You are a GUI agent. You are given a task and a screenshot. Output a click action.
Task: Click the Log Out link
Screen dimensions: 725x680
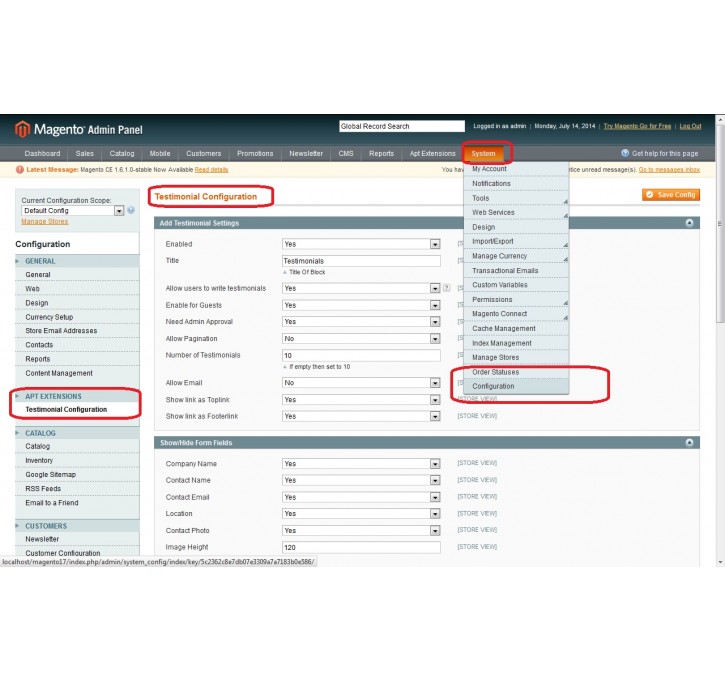(x=690, y=126)
